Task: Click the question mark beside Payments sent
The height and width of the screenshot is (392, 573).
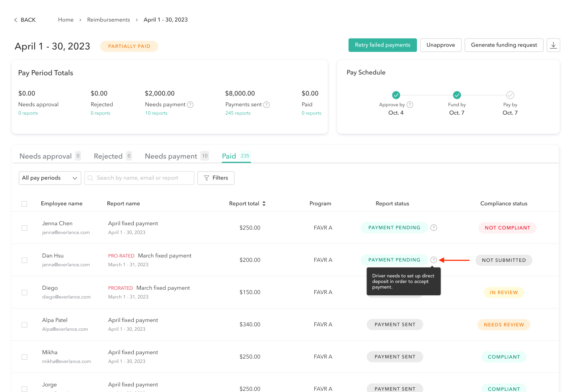Action: (x=267, y=104)
